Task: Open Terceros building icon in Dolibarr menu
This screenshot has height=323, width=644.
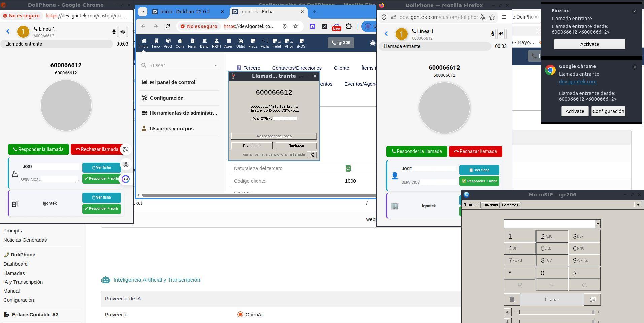Action: coord(156,43)
